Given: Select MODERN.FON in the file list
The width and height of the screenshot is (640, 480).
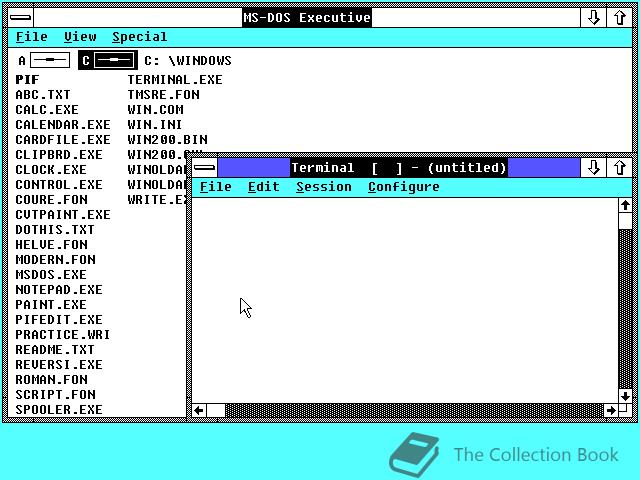Looking at the screenshot, I should pos(56,260).
